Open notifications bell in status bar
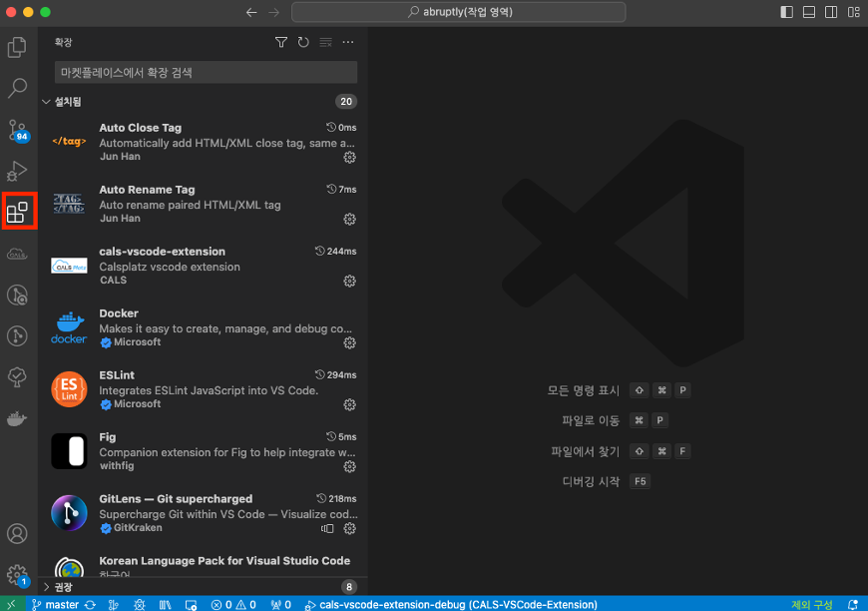Viewport: 868px width, 611px height. 853,605
